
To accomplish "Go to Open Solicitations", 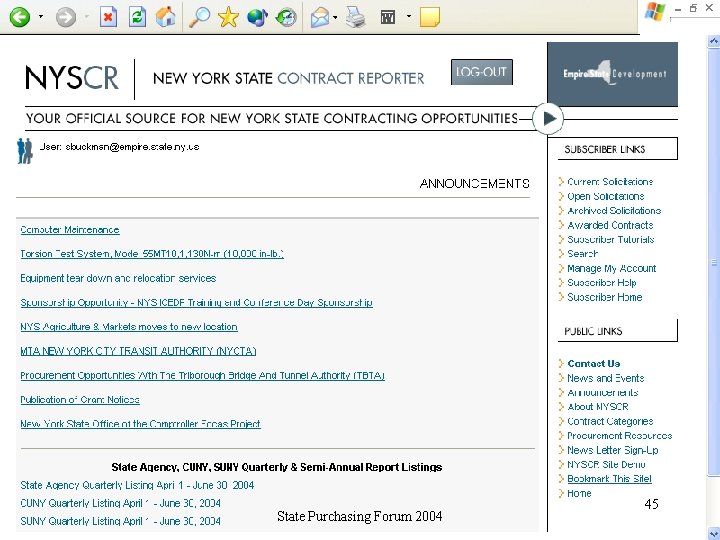I will [606, 197].
